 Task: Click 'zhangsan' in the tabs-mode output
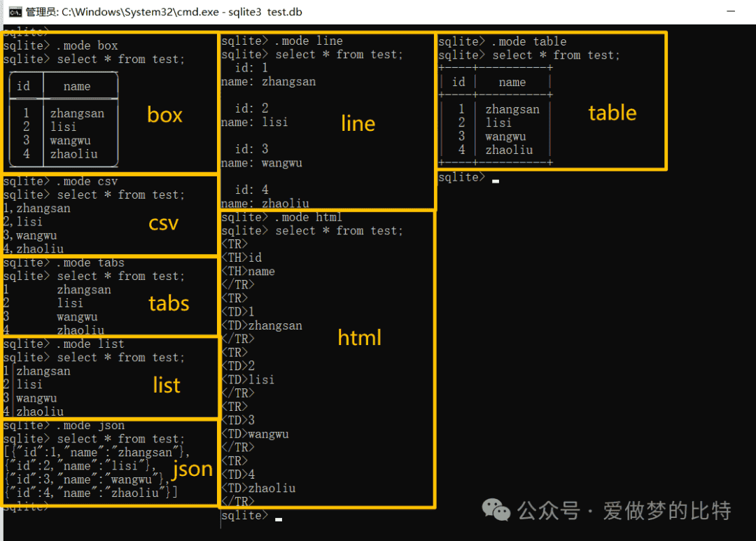[x=84, y=290]
